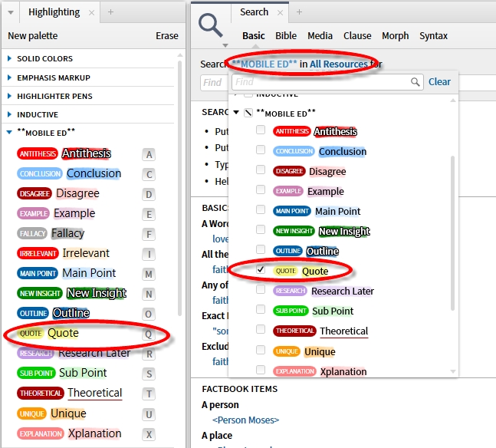This screenshot has width=496, height=448.
Task: Switch to the Bible search type
Action: click(286, 36)
